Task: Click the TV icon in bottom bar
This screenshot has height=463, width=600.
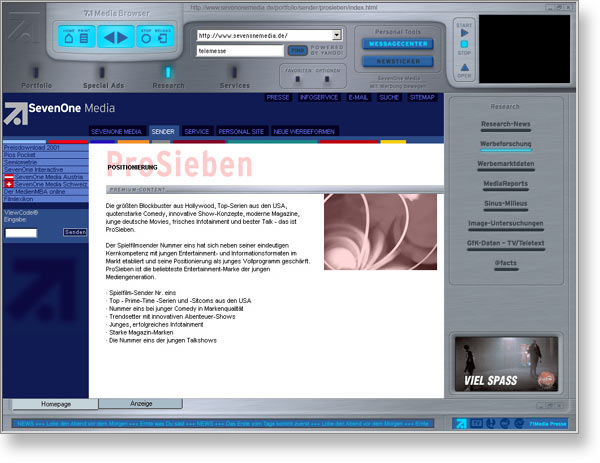Action: pos(476,424)
